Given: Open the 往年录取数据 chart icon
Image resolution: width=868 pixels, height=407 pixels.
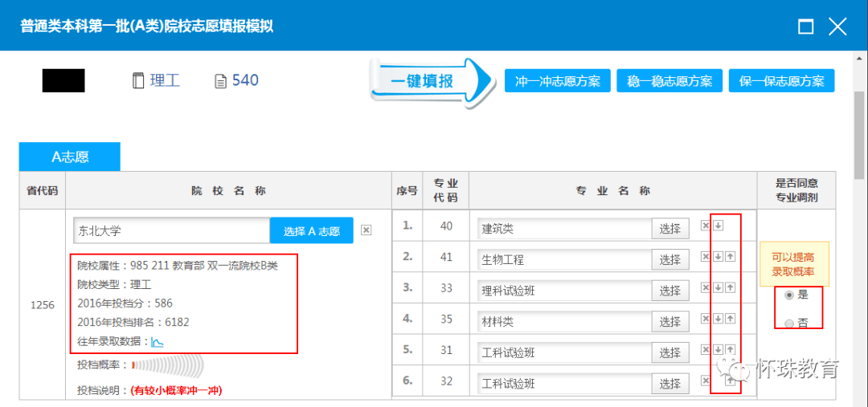Looking at the screenshot, I should click(x=158, y=343).
